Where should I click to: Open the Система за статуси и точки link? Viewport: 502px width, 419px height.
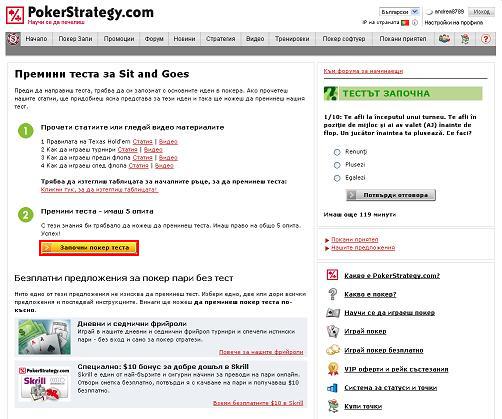pos(391,388)
